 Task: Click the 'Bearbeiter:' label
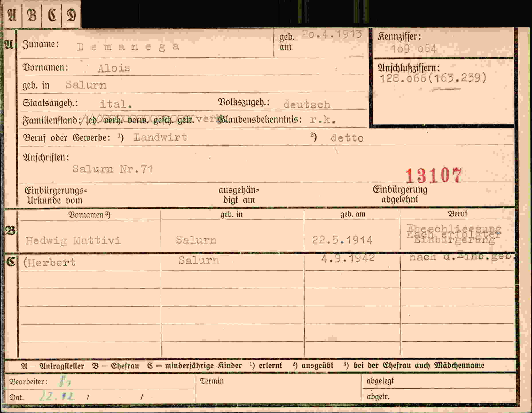click(x=29, y=382)
